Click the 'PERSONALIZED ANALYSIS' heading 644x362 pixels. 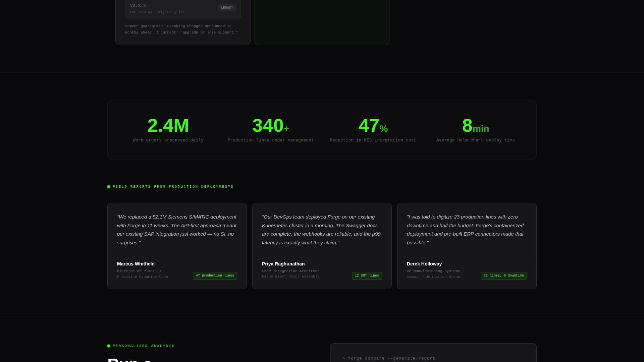point(144,346)
